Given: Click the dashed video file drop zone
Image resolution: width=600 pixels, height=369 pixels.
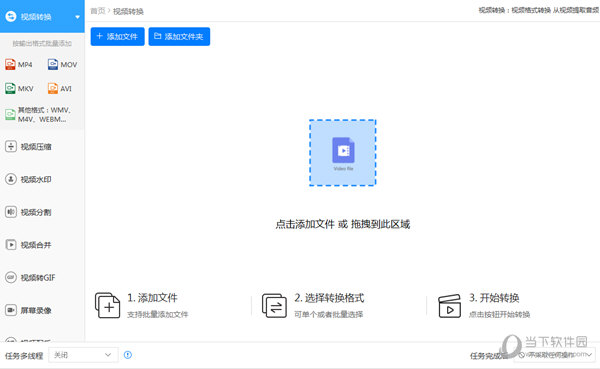Looking at the screenshot, I should pyautogui.click(x=342, y=153).
